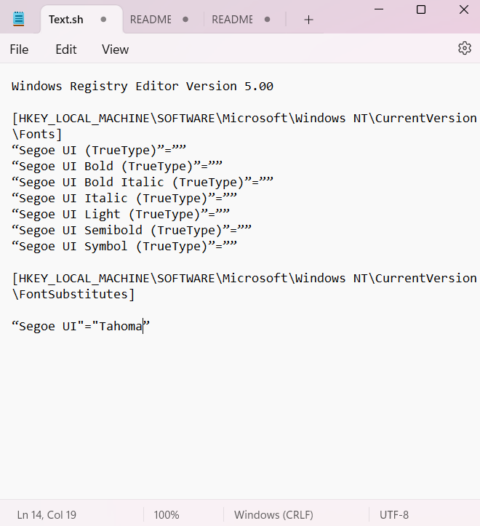This screenshot has width=480, height=526.
Task: Maximize the Notepad window
Action: 421,9
